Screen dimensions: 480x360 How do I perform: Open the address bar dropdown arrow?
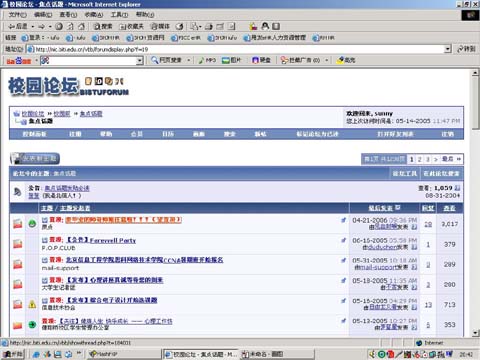448,49
